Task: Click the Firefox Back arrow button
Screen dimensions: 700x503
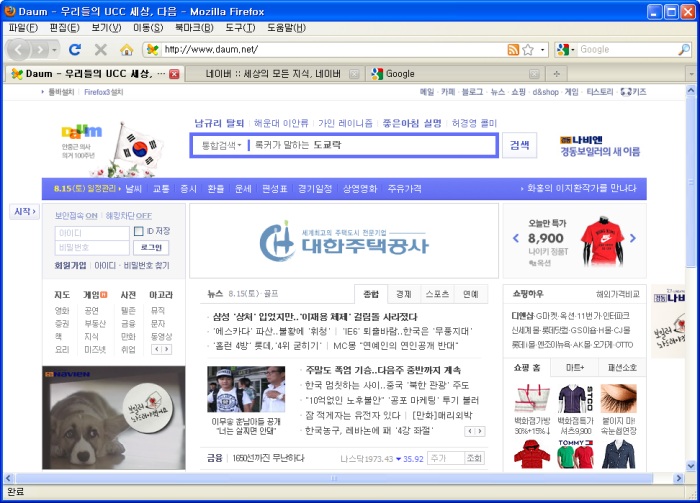Action: click(19, 50)
